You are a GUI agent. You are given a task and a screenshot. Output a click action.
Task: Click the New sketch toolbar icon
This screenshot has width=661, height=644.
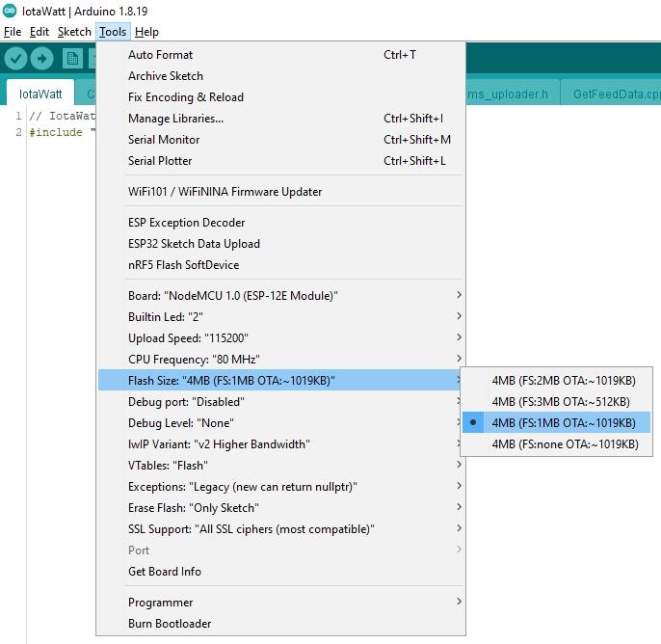(72, 58)
